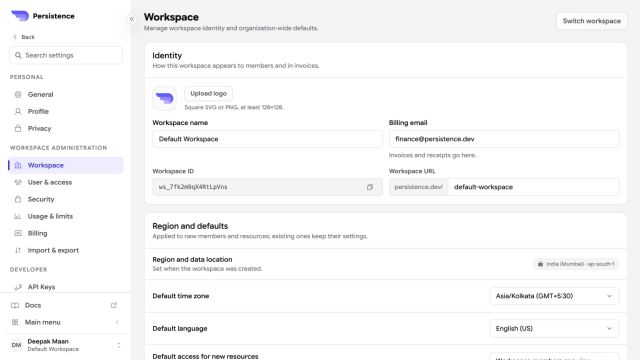Click lock icon in region badge
The width and height of the screenshot is (640, 360).
point(540,264)
